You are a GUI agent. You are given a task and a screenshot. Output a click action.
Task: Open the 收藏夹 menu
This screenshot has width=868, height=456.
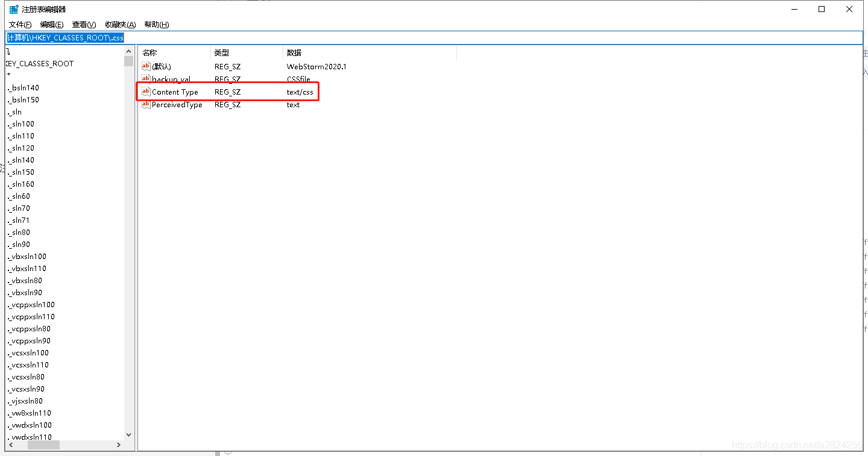[119, 24]
